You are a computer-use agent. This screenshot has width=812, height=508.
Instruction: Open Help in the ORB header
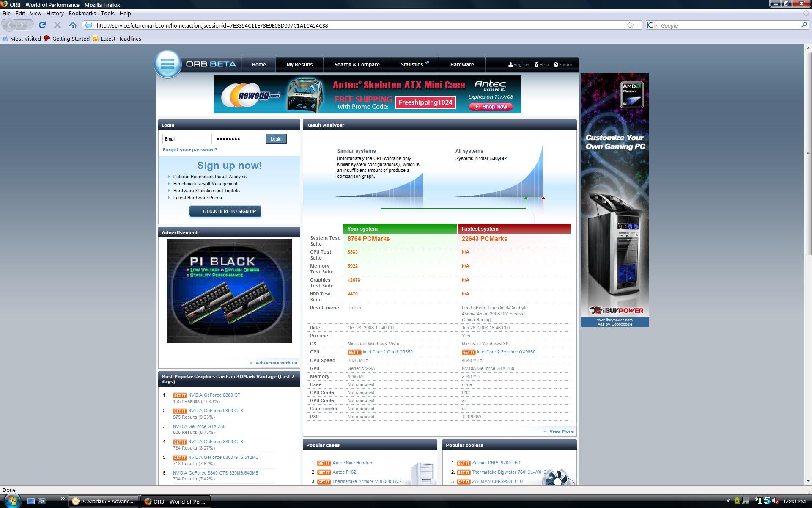tap(542, 65)
